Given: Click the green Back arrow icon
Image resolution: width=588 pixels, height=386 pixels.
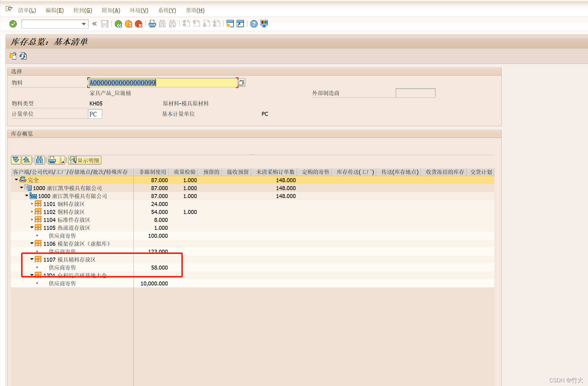Looking at the screenshot, I should coord(118,24).
